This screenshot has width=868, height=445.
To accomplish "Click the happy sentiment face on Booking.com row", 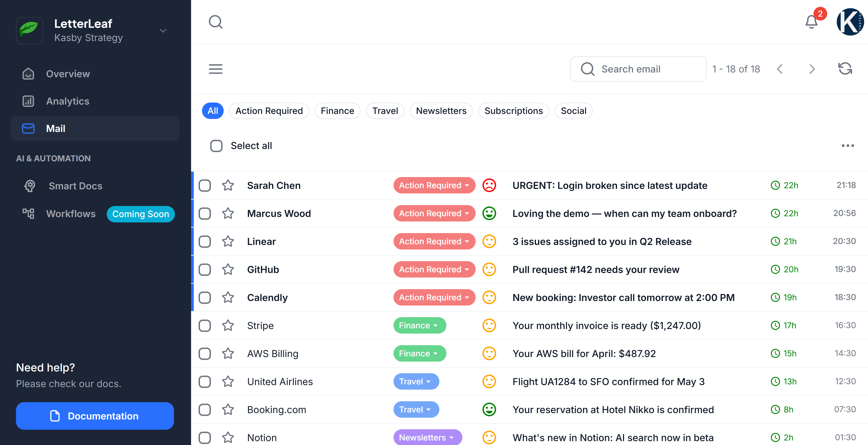I will tap(489, 409).
